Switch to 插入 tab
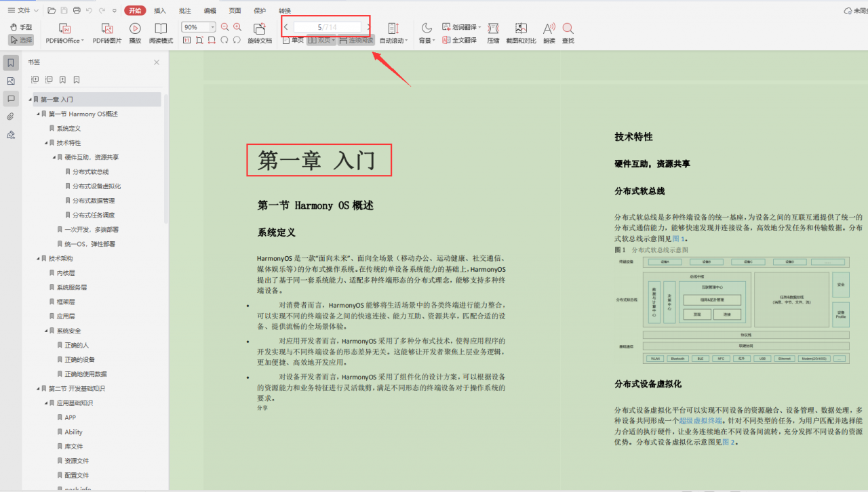The width and height of the screenshot is (868, 492). (x=160, y=10)
